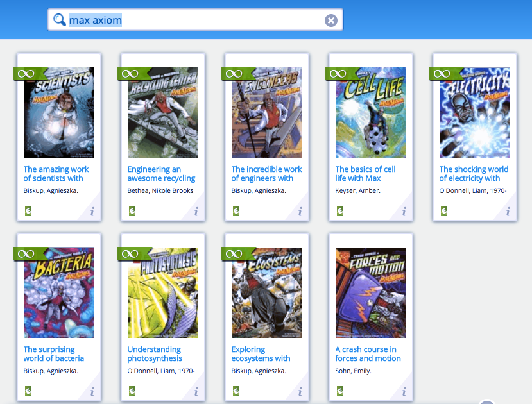Show info for the ecosystems book card

(300, 392)
